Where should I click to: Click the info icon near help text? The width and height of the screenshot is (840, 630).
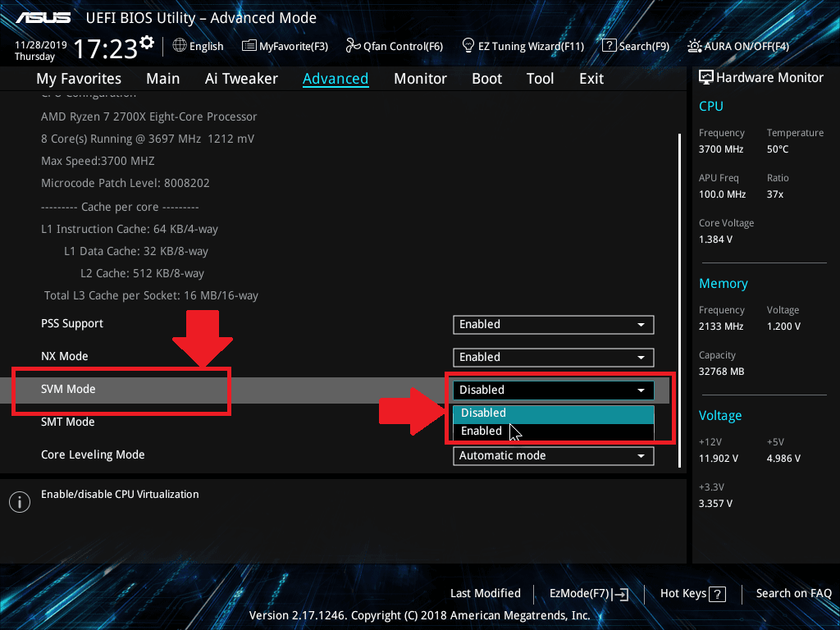click(x=20, y=501)
